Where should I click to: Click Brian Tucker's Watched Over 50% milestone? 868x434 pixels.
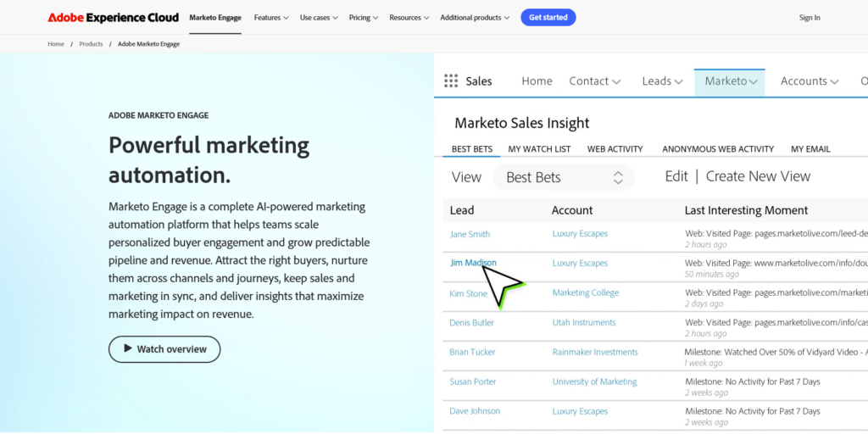(x=776, y=352)
